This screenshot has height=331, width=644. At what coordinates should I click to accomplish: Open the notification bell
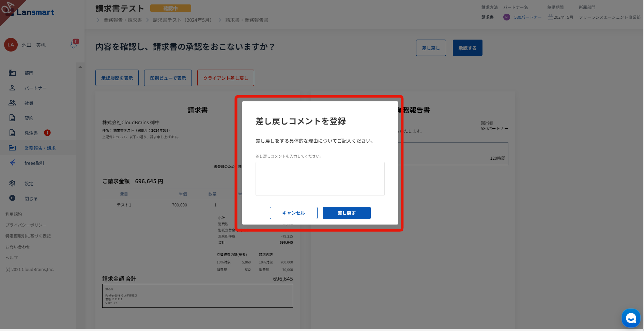(x=74, y=44)
